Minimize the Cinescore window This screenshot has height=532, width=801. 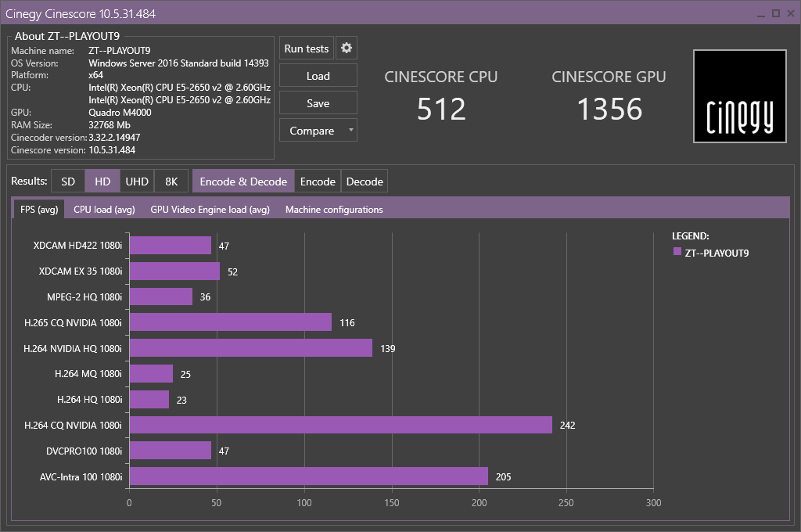pyautogui.click(x=760, y=14)
